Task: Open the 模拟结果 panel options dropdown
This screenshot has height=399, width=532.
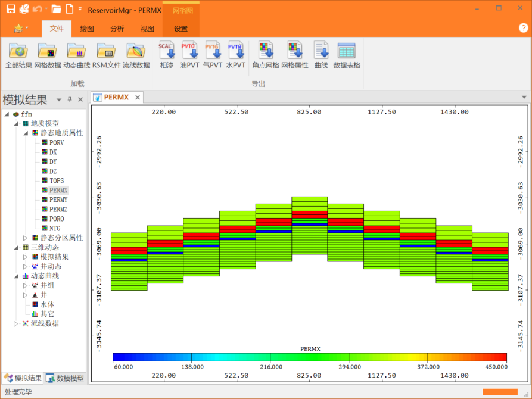Action: coord(59,100)
